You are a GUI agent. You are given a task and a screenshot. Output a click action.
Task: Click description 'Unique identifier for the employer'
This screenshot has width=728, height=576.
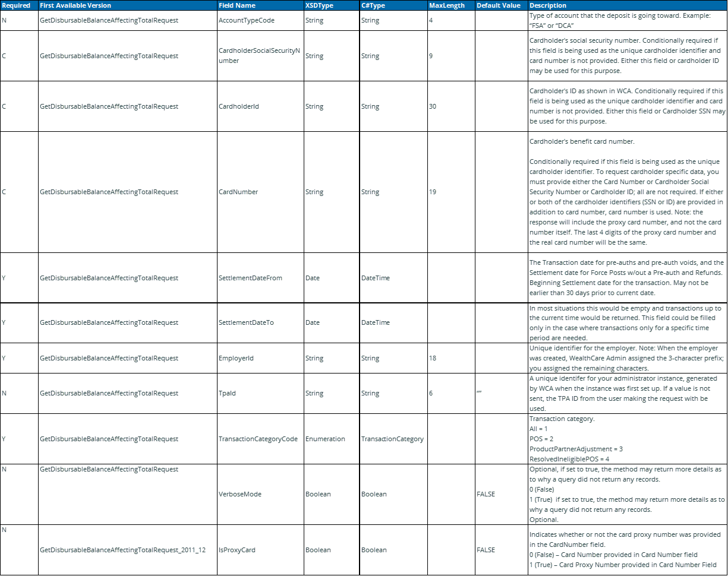point(627,358)
